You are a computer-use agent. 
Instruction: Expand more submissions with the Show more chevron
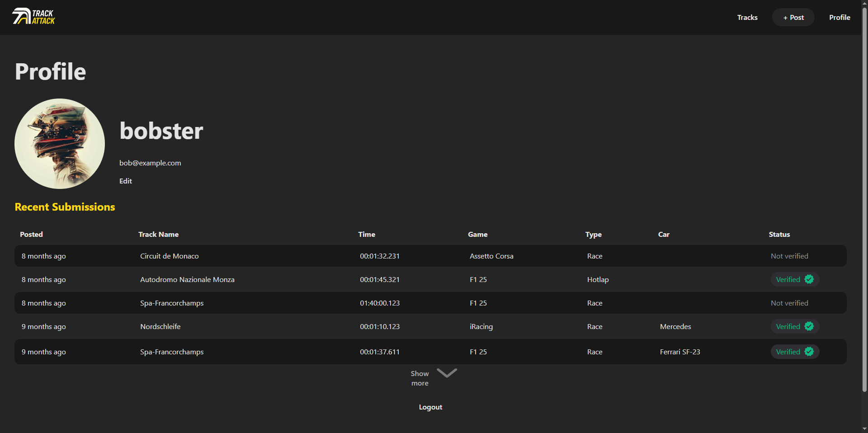pos(447,373)
